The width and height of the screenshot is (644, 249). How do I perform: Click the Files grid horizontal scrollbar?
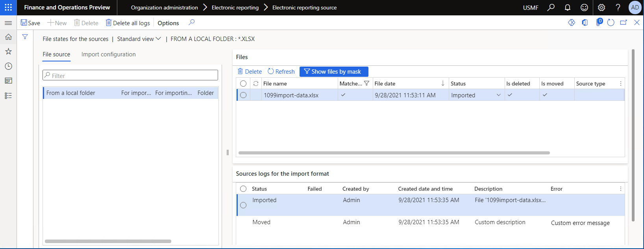(x=394, y=153)
